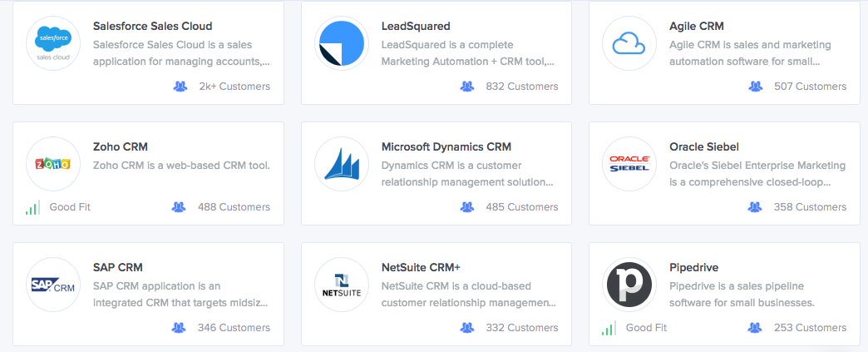Click 'Zoho CRM is a web-based CRM tool.' text

click(181, 166)
